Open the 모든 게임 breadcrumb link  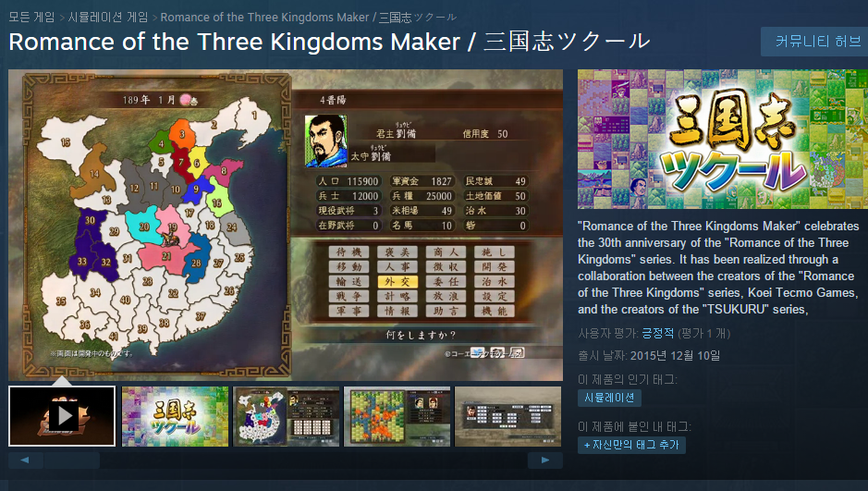31,18
